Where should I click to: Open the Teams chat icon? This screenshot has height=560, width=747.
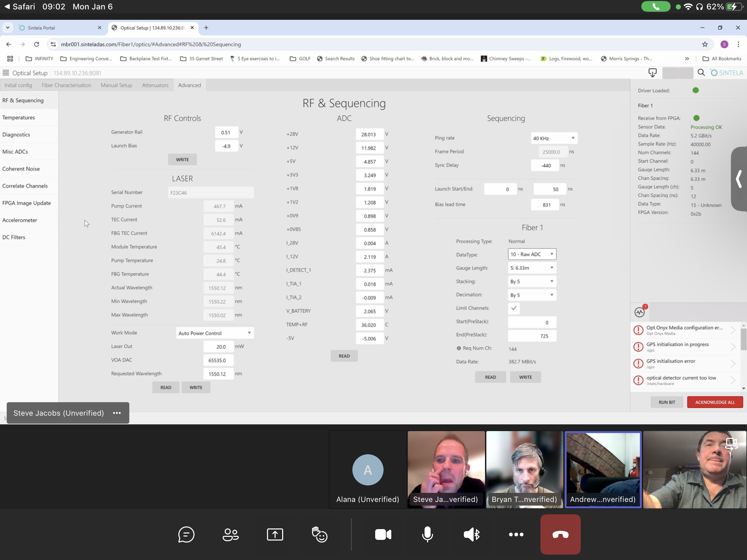tap(186, 534)
